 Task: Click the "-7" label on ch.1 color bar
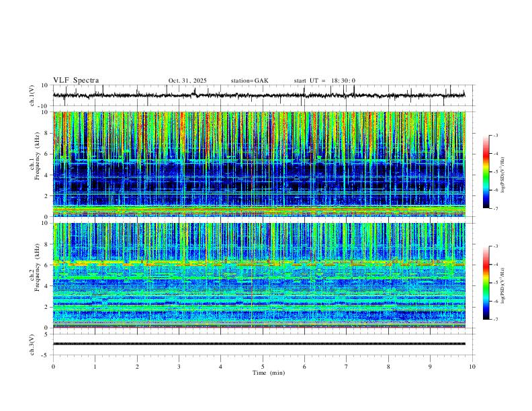[x=495, y=209]
